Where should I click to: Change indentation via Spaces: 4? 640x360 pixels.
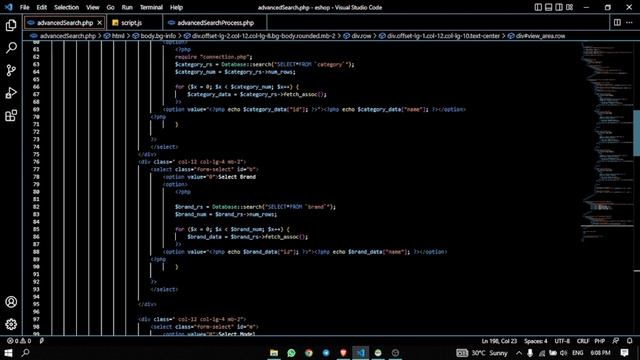pyautogui.click(x=536, y=341)
